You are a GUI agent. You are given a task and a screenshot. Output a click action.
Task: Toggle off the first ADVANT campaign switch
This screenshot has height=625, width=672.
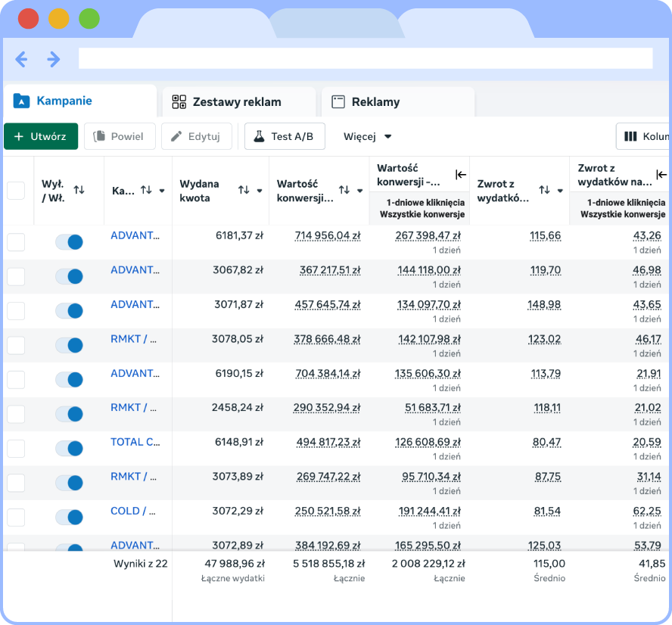pos(69,242)
